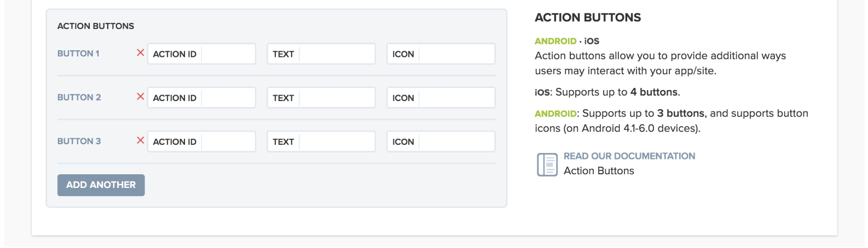The width and height of the screenshot is (868, 248).
Task: Focus Button 2 Action ID input
Action: 201,98
